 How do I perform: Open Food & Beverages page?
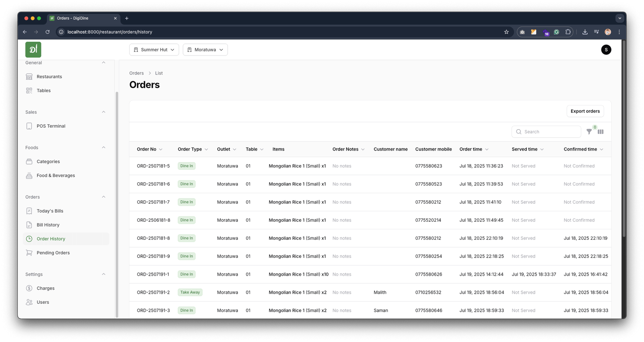coord(56,175)
